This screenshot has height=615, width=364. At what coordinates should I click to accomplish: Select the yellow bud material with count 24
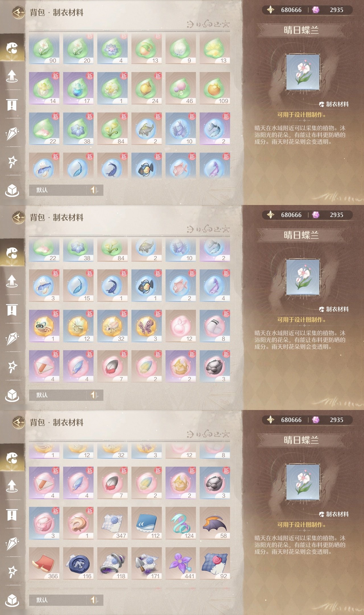[x=146, y=89]
